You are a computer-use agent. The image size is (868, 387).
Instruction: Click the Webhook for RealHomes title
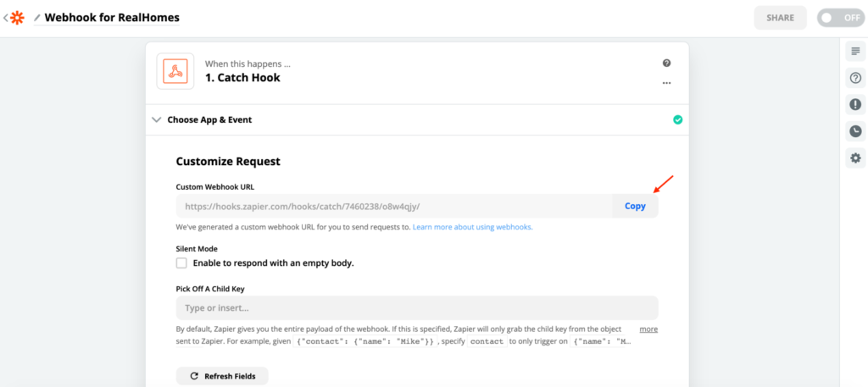112,18
